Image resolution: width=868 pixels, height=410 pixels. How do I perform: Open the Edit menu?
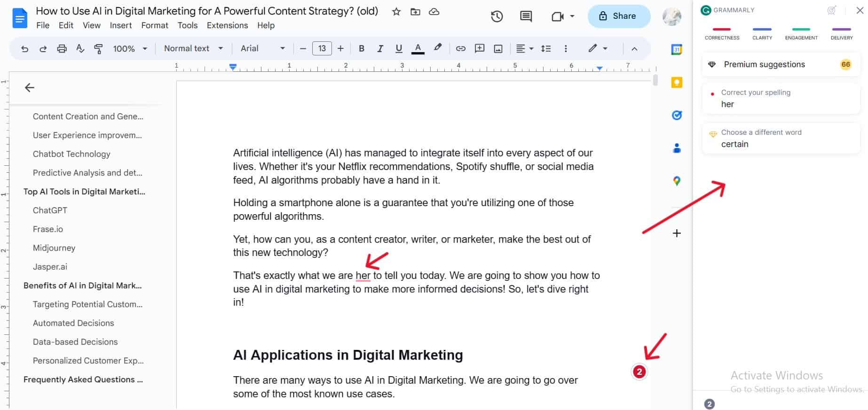(x=66, y=25)
